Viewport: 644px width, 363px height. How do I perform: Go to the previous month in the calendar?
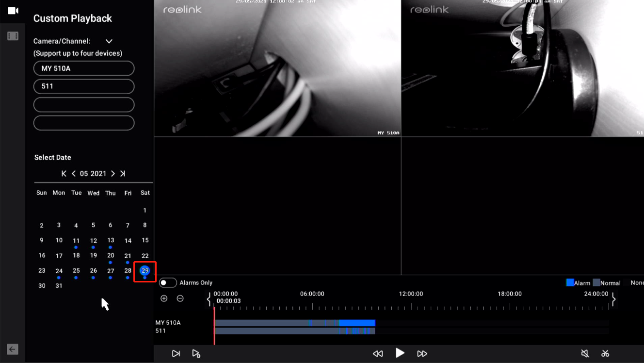(x=74, y=173)
